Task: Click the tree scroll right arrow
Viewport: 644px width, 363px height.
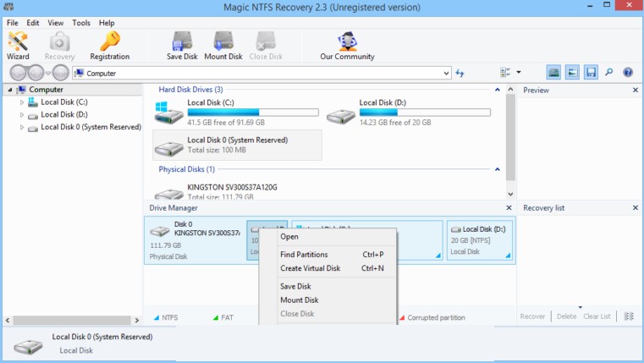Action: tap(137, 320)
